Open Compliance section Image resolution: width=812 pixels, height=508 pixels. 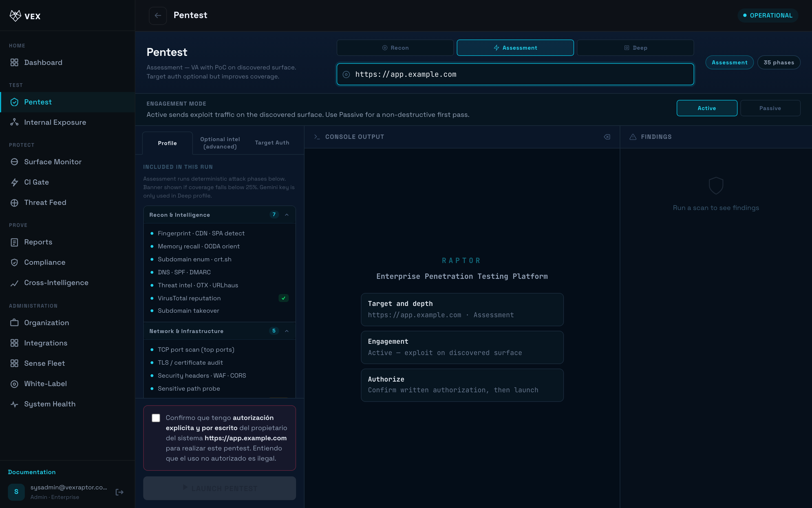67,262
